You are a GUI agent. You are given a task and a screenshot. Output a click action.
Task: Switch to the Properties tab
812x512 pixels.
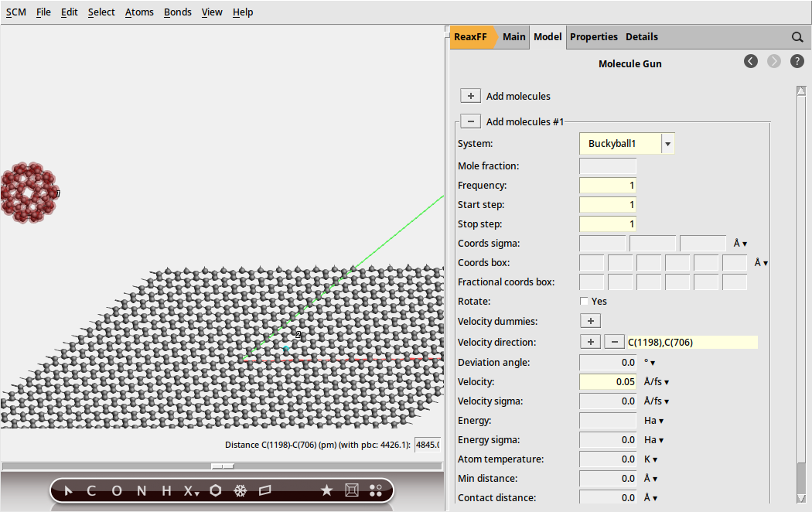[x=594, y=36]
